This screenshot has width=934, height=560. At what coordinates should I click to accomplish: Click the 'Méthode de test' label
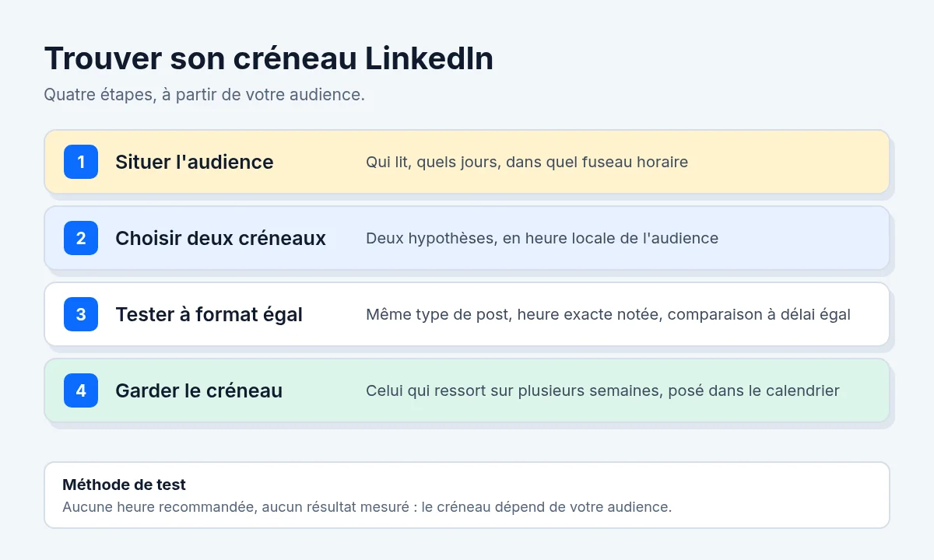pos(124,485)
